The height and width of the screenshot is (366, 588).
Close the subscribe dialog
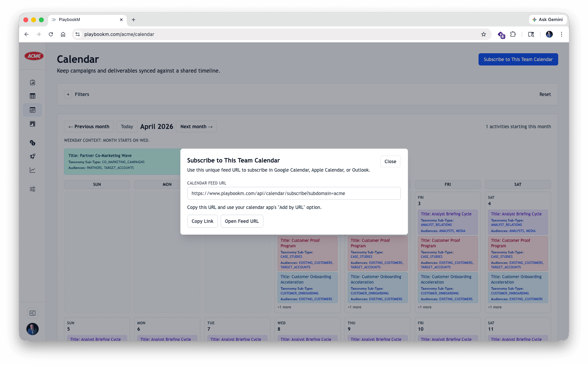[x=390, y=161]
